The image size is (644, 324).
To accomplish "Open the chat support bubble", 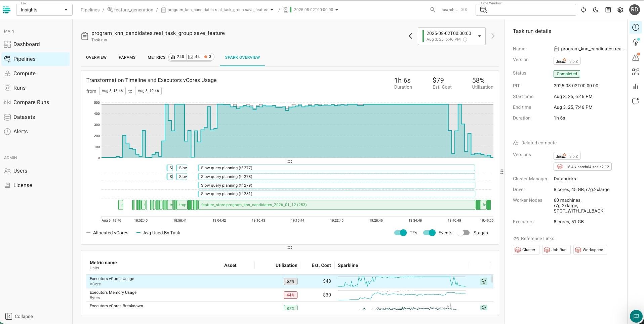I will [636, 316].
